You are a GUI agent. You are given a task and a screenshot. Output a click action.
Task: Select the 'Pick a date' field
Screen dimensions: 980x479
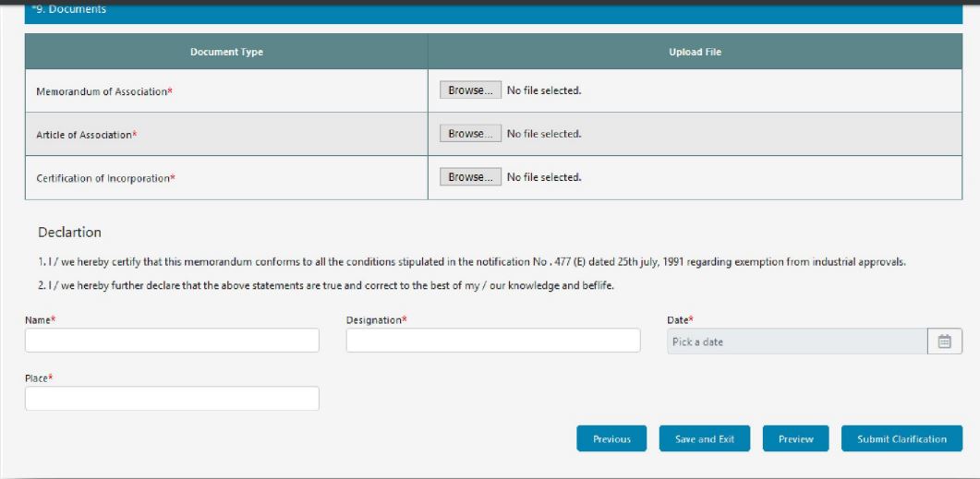pyautogui.click(x=796, y=341)
